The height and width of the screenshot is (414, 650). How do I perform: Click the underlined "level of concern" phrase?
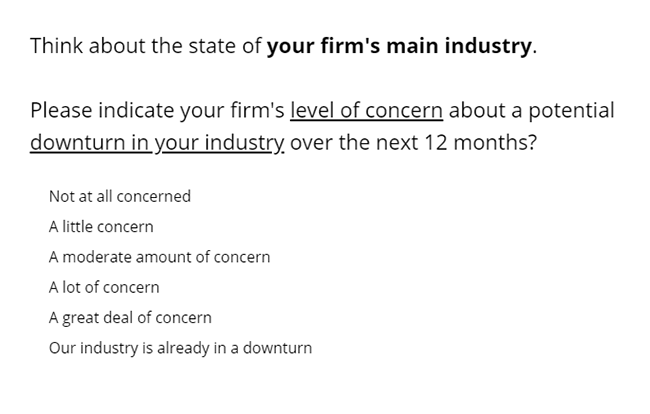[x=366, y=111]
